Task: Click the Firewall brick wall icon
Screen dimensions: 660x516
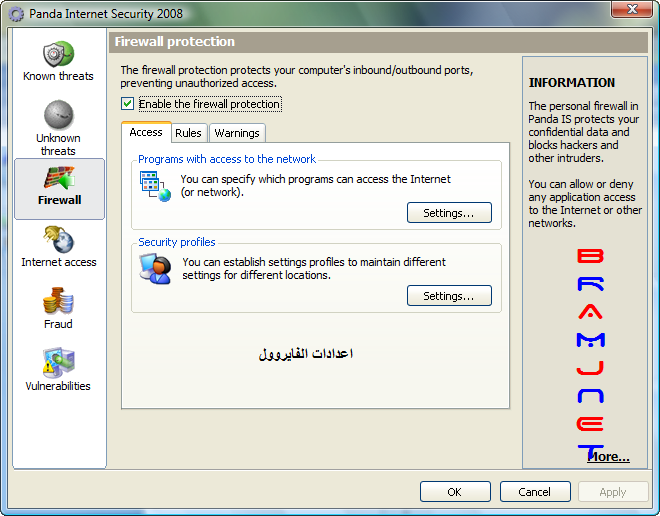Action: [x=59, y=178]
